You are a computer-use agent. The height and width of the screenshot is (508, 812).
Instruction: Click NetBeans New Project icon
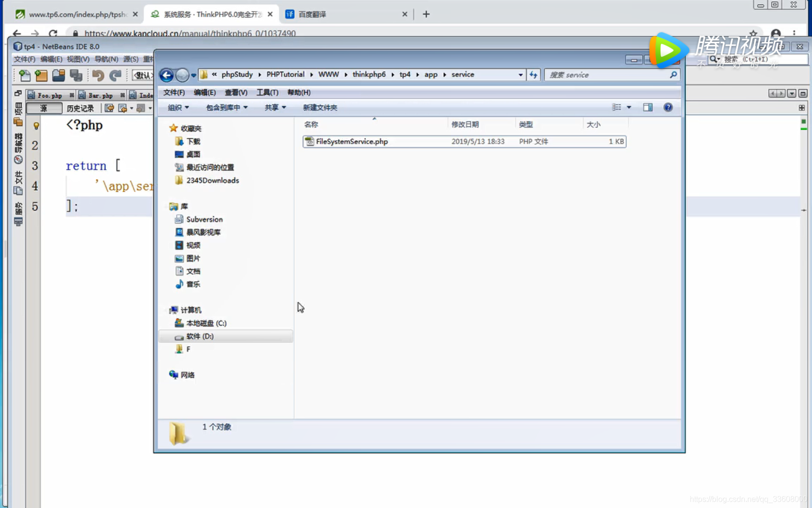click(42, 75)
